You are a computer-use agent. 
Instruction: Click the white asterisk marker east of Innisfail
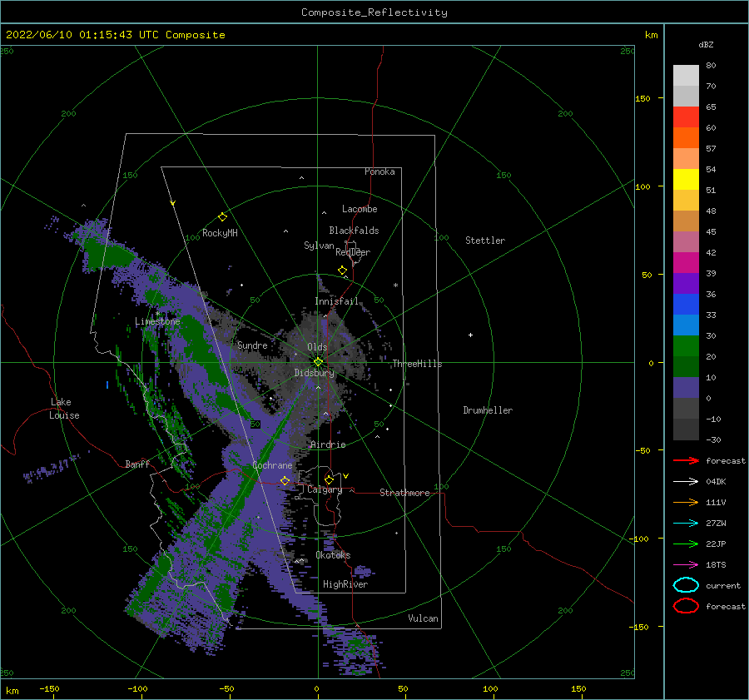(x=395, y=285)
